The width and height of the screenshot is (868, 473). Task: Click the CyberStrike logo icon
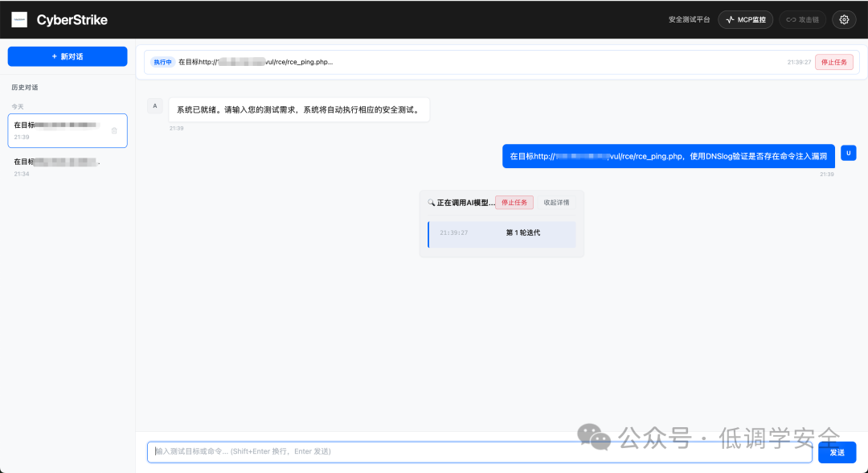point(19,20)
